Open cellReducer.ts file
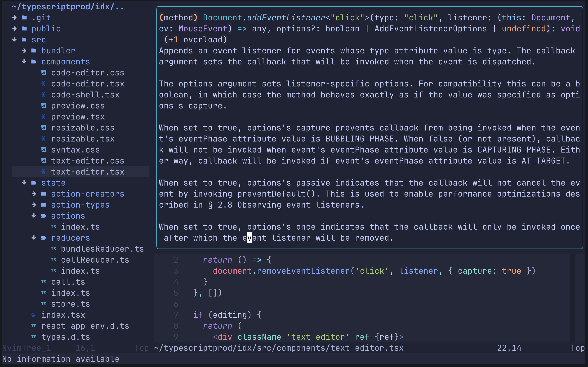 click(x=95, y=260)
